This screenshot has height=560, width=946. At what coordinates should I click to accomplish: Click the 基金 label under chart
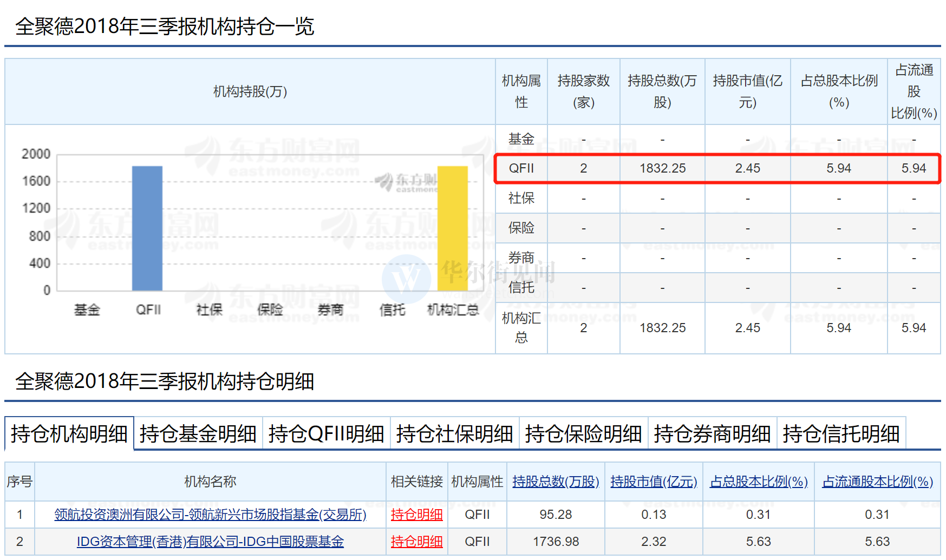[x=87, y=309]
